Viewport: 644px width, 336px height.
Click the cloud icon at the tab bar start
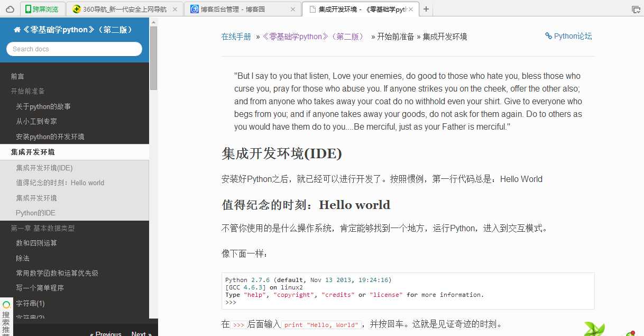(10, 9)
